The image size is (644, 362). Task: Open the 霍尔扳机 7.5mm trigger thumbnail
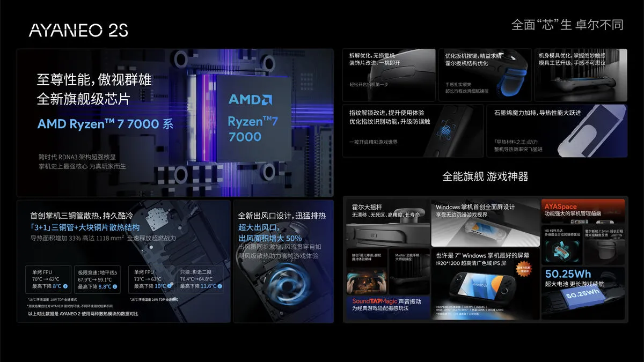(x=604, y=245)
